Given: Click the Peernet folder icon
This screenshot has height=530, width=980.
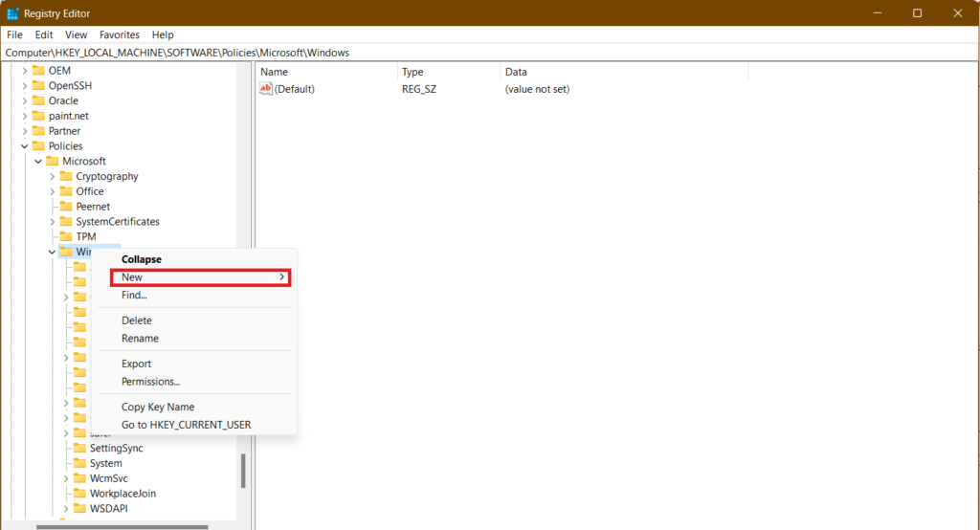Looking at the screenshot, I should pyautogui.click(x=65, y=207).
